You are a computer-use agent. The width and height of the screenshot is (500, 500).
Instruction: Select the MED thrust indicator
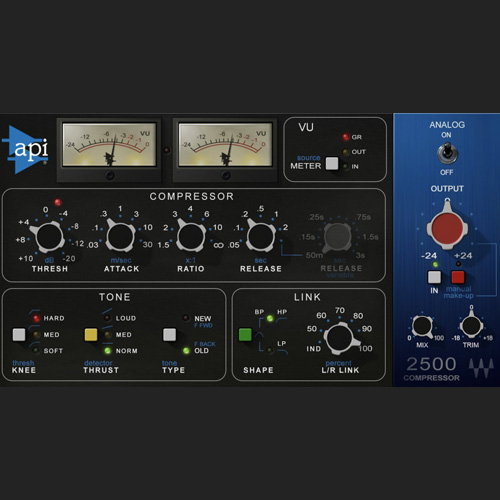108,334
